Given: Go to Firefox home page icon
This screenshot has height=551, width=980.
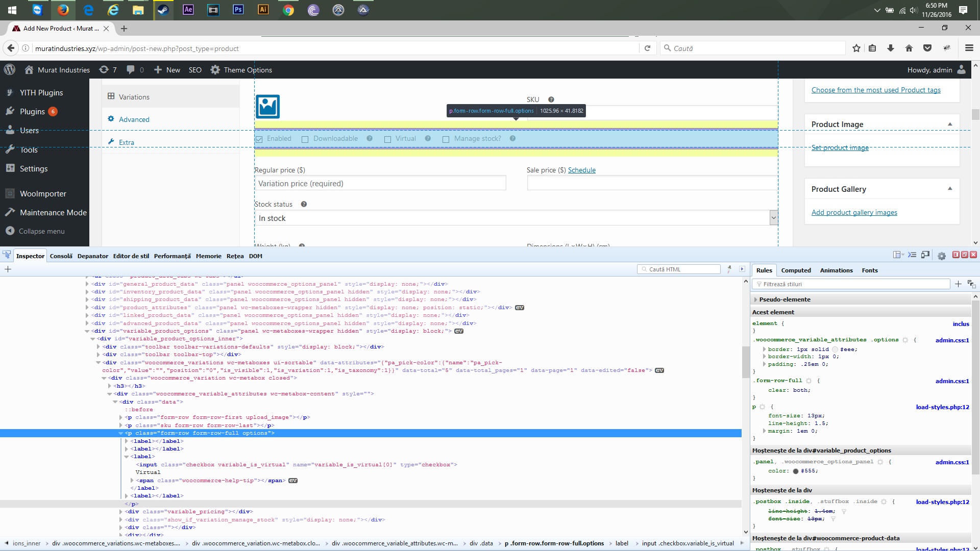Looking at the screenshot, I should pos(909,48).
